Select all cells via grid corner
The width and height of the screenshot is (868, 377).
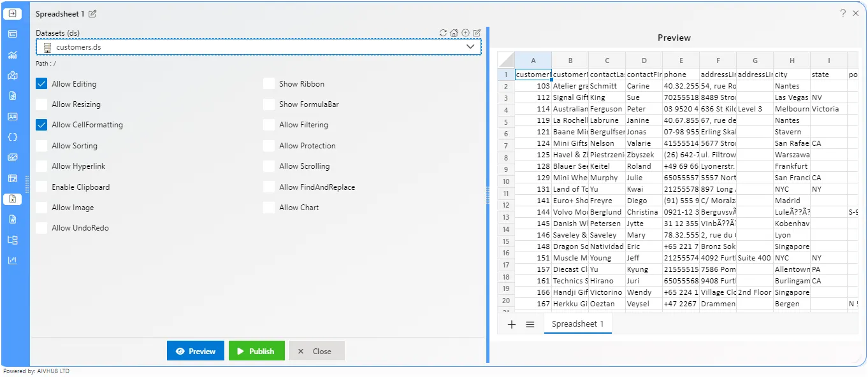(x=505, y=60)
